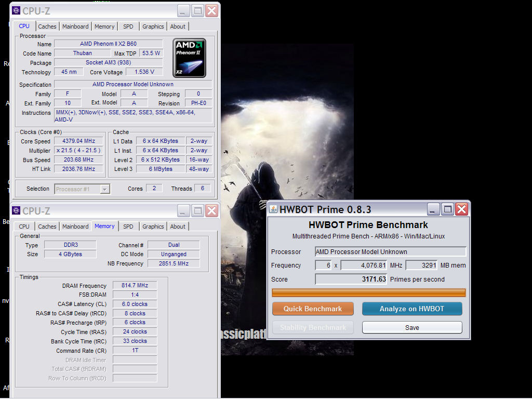Close the CPU-Z Memory window
This screenshot has width=532, height=399.
pos(212,211)
